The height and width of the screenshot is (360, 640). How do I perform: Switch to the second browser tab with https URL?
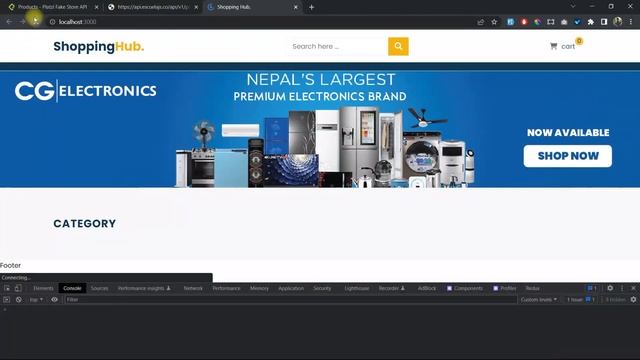tap(153, 7)
